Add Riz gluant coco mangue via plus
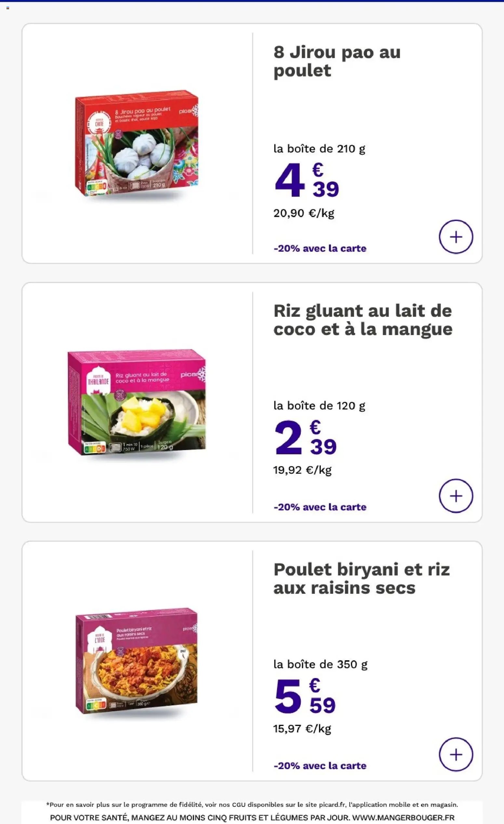504x824 pixels. 456,496
